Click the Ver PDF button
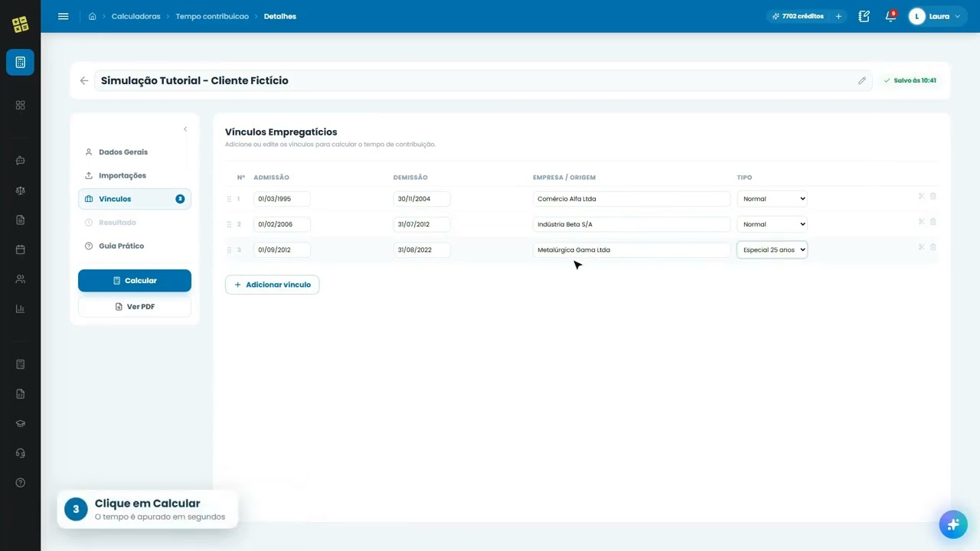 click(x=135, y=307)
